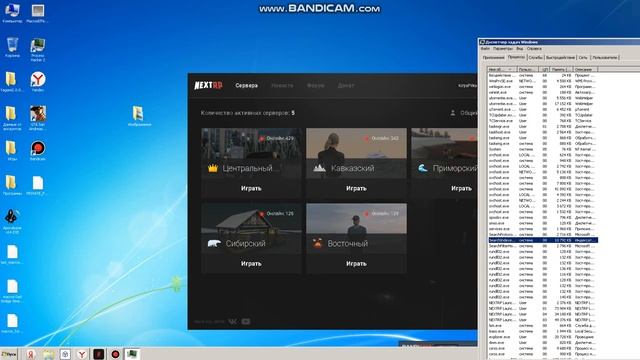Select the Изображения folder on desktop
This screenshot has width=640, height=360.
pyautogui.click(x=139, y=116)
